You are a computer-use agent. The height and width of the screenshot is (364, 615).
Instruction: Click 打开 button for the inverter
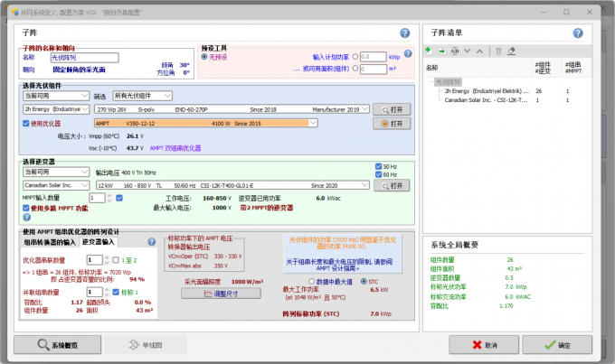pos(392,185)
